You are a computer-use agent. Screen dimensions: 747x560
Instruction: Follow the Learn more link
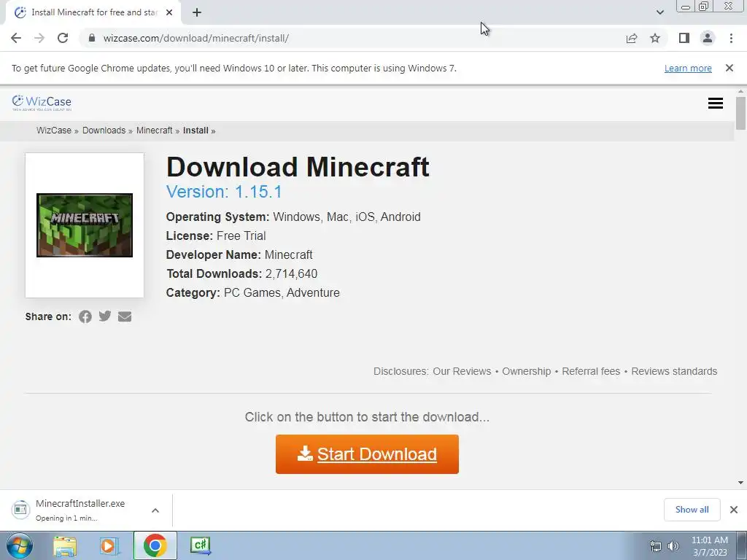pyautogui.click(x=688, y=68)
